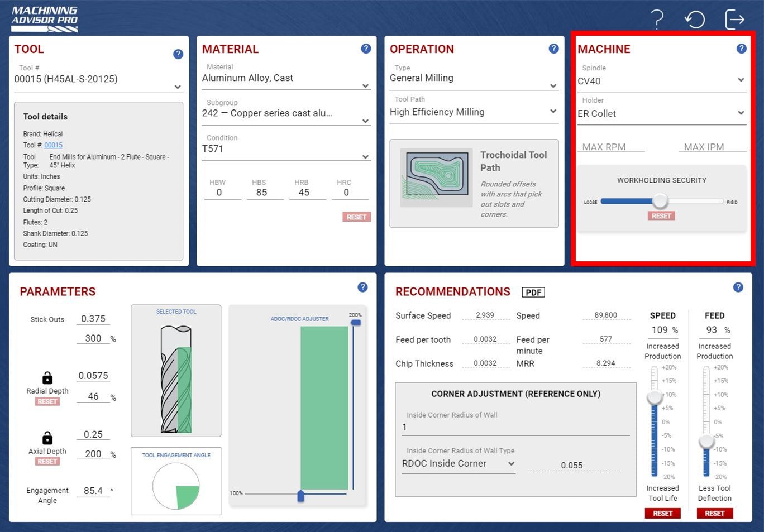Image resolution: width=764 pixels, height=532 pixels.
Task: Click the selected tool end mill image
Action: pyautogui.click(x=176, y=380)
